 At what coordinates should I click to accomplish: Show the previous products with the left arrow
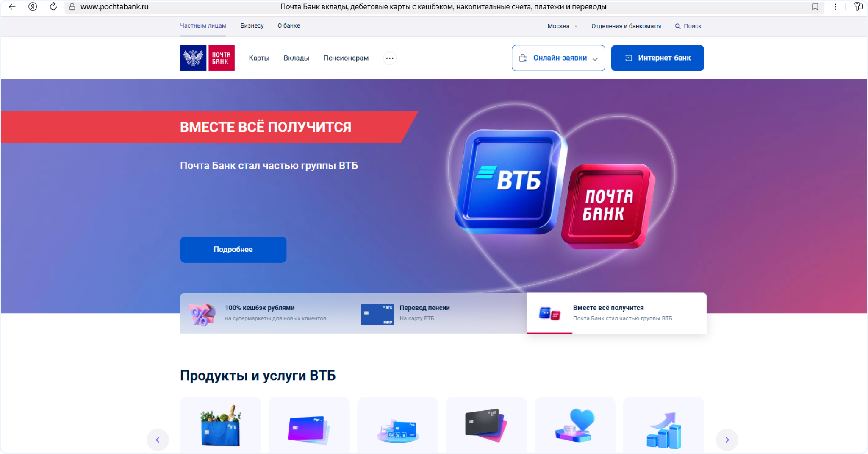coord(158,440)
